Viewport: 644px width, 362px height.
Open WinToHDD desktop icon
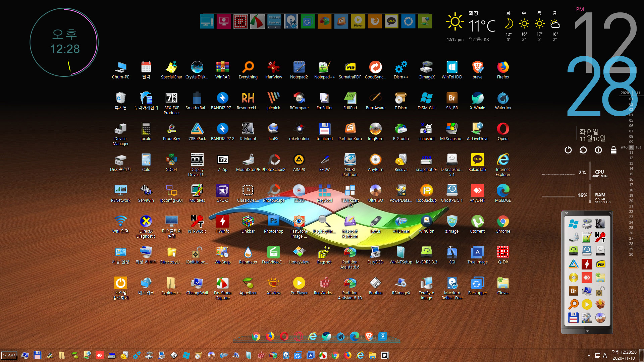(452, 70)
